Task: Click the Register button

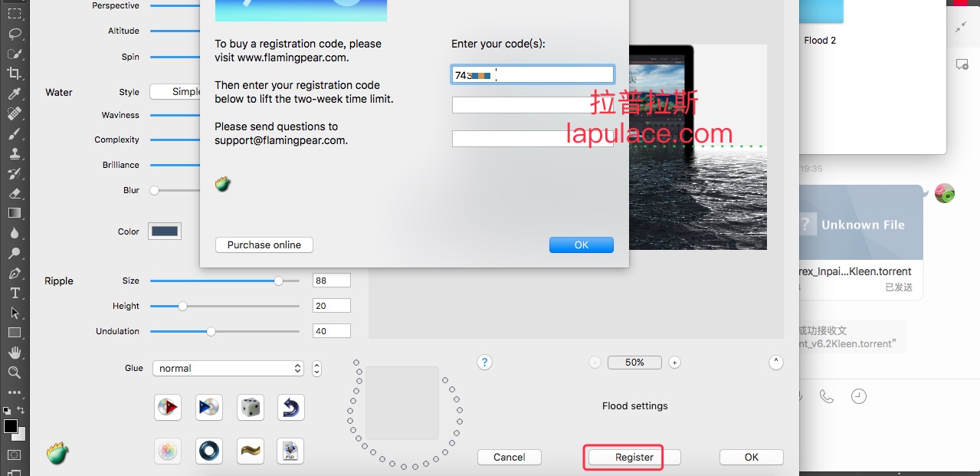Action: (x=634, y=458)
